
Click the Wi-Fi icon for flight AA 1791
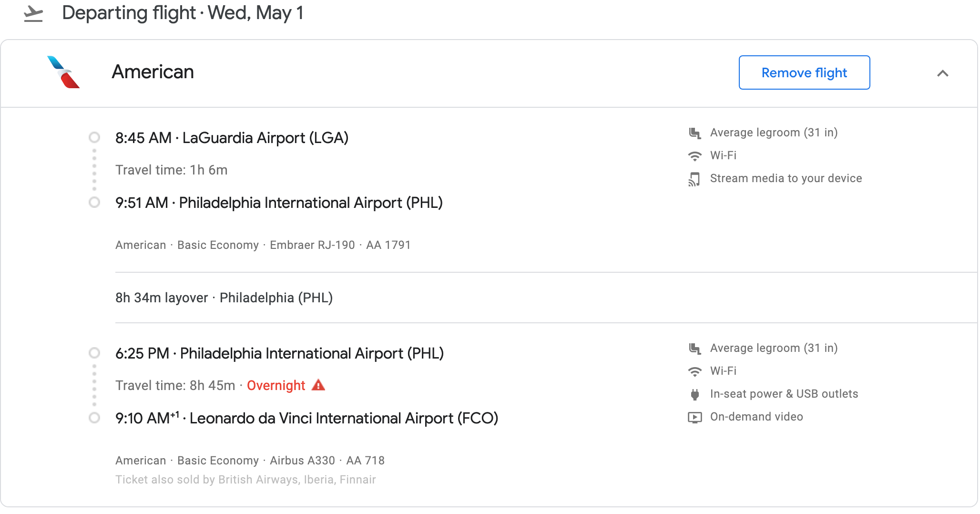point(695,156)
